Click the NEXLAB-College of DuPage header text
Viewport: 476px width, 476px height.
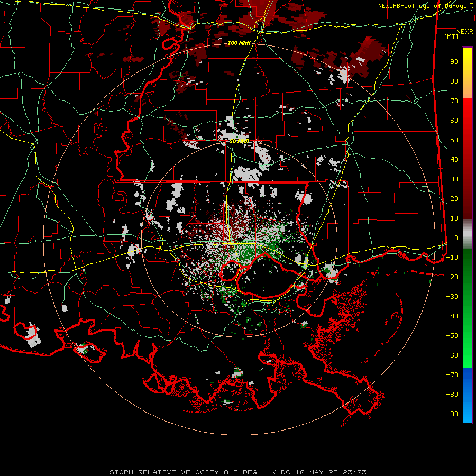coord(425,6)
